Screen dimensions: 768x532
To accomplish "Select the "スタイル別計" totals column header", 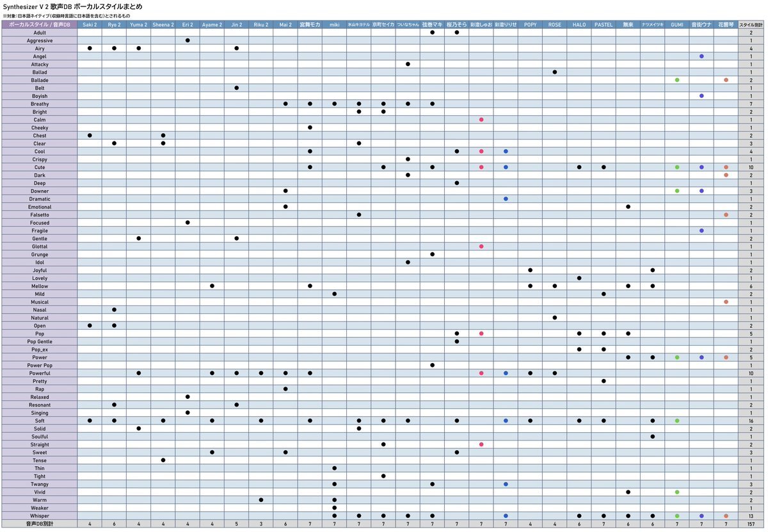I will click(x=751, y=24).
